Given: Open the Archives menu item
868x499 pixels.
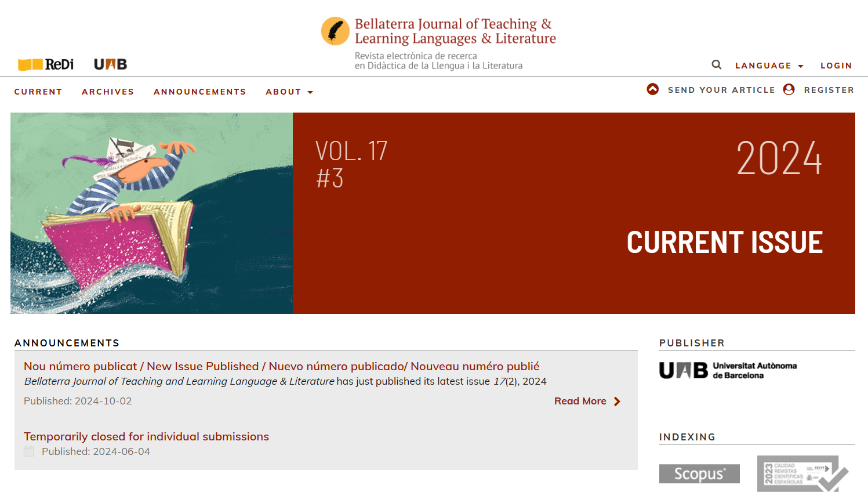Looking at the screenshot, I should (x=108, y=92).
